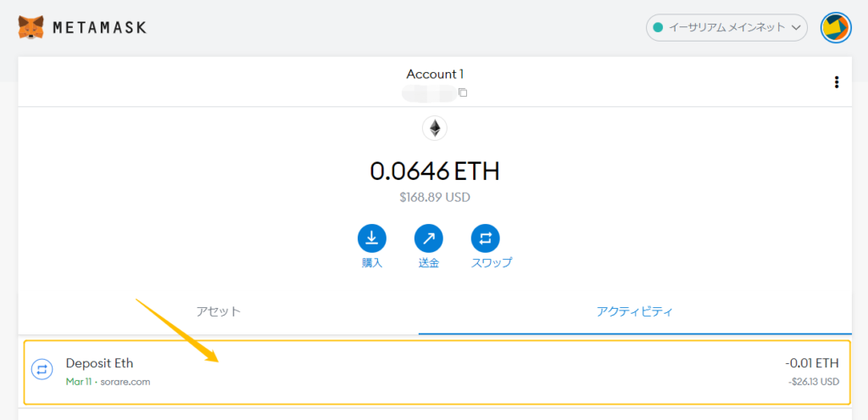Viewport: 868px width, 420px height.
Task: Open the Ethereum Mainnet network dropdown
Action: pos(726,27)
